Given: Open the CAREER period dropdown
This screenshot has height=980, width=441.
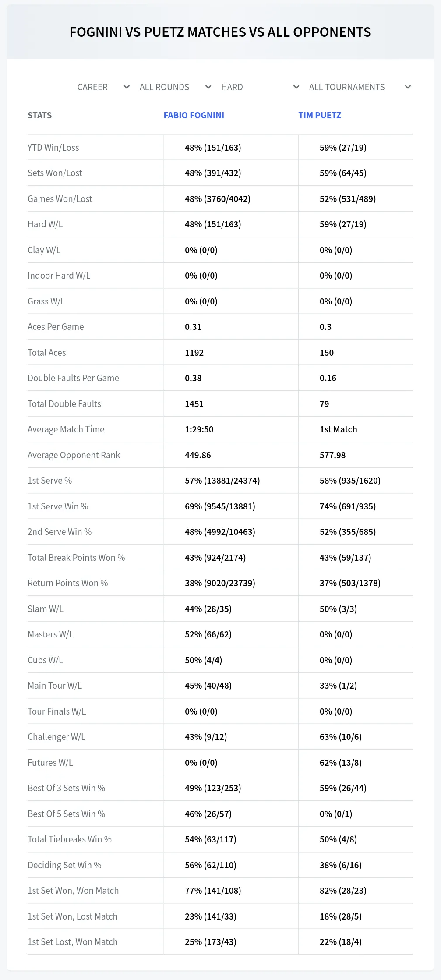Looking at the screenshot, I should point(103,87).
